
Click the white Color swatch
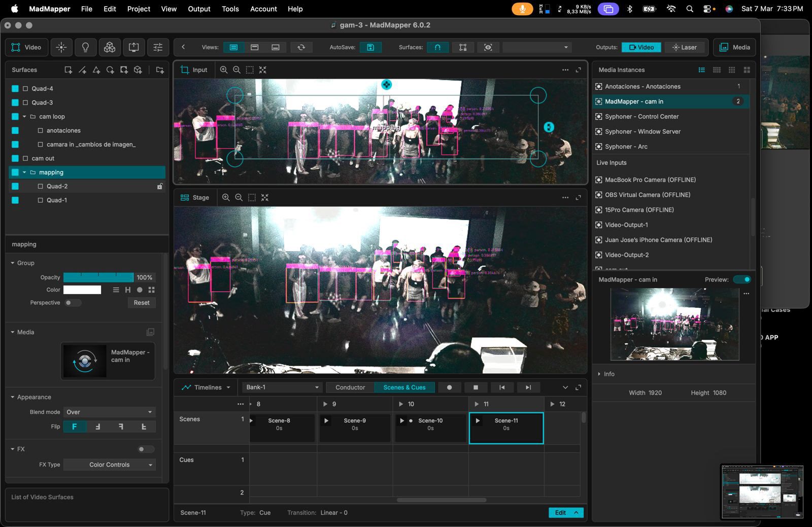[82, 290]
